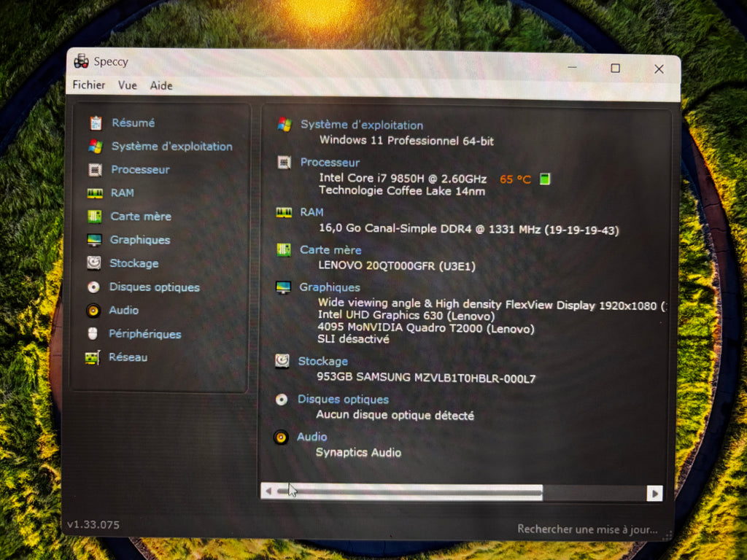Click the scrollbar left arrow

(268, 491)
